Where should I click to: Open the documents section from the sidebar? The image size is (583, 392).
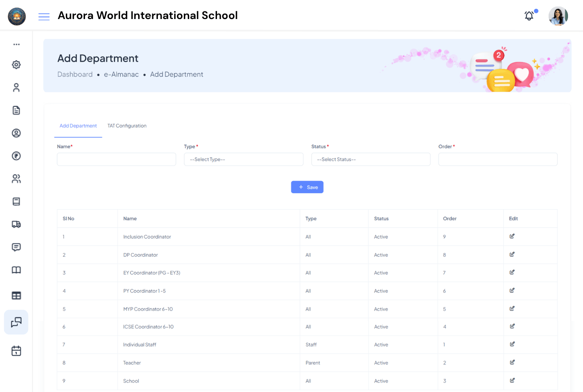click(16, 110)
